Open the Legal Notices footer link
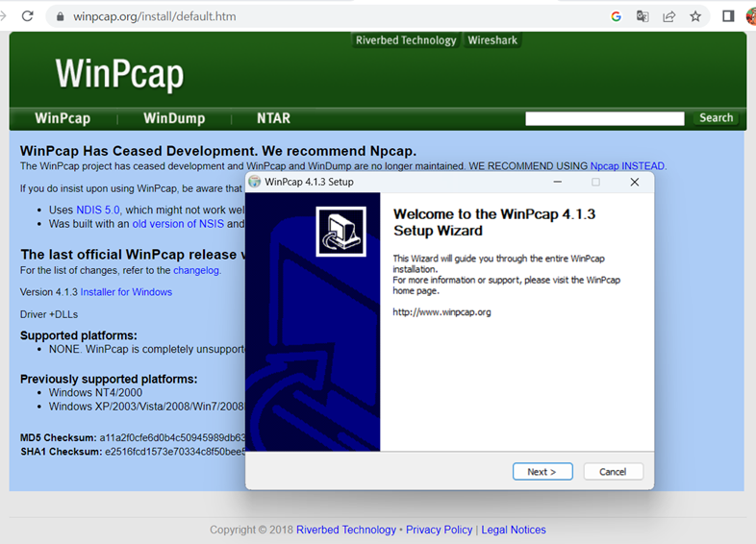 tap(514, 530)
